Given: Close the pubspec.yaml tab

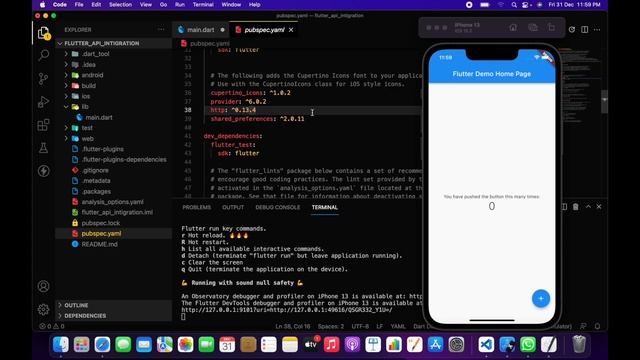Looking at the screenshot, I should click(291, 30).
